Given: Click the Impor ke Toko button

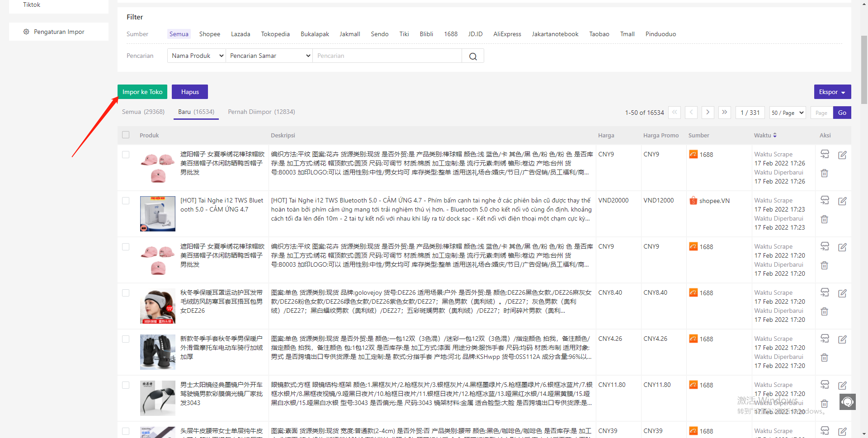Looking at the screenshot, I should point(142,92).
